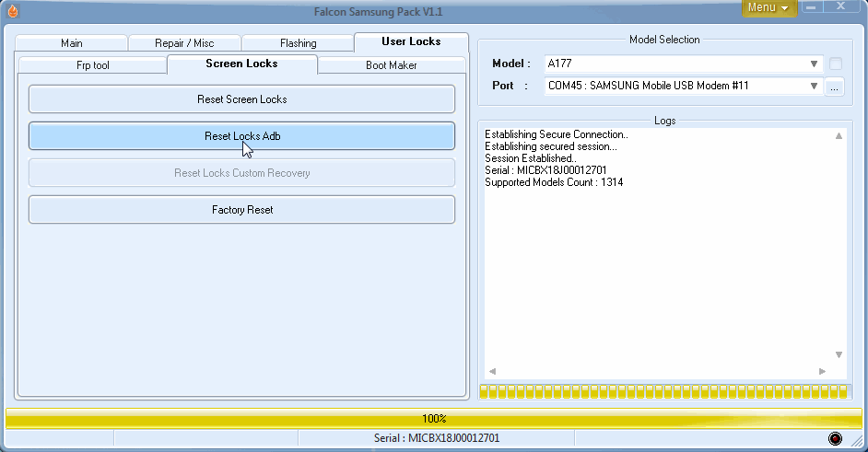Expand the Port dropdown arrow
This screenshot has height=452, width=868.
click(x=814, y=86)
